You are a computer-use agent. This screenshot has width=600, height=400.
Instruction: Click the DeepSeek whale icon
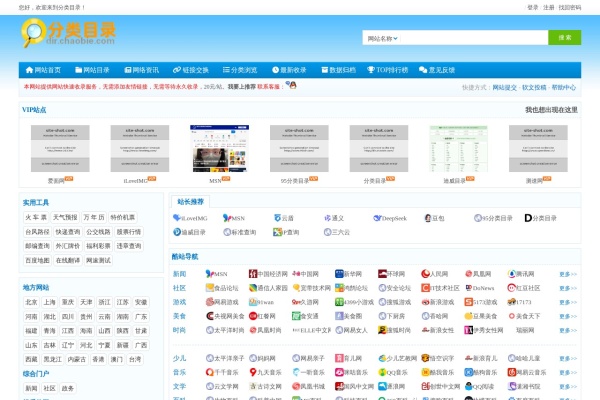click(x=377, y=218)
